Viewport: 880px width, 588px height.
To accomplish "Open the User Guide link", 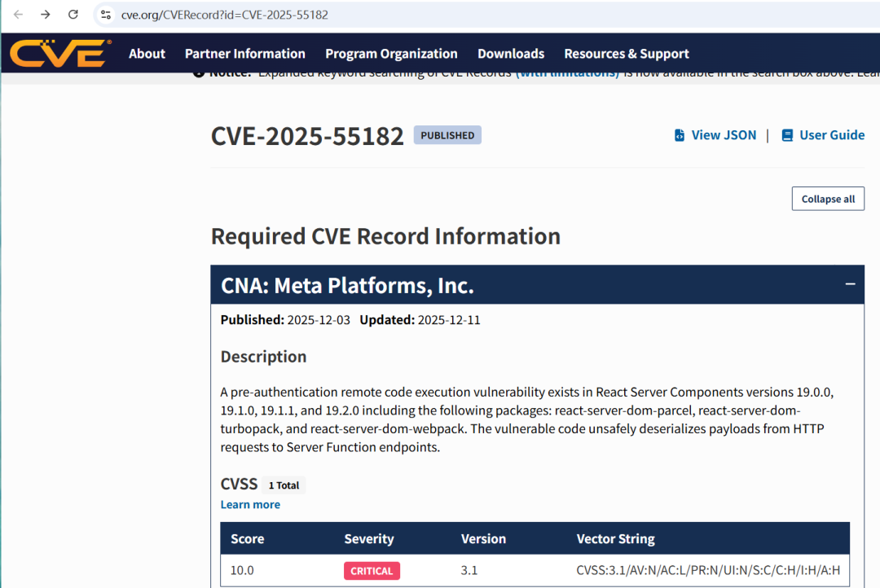I will (832, 135).
